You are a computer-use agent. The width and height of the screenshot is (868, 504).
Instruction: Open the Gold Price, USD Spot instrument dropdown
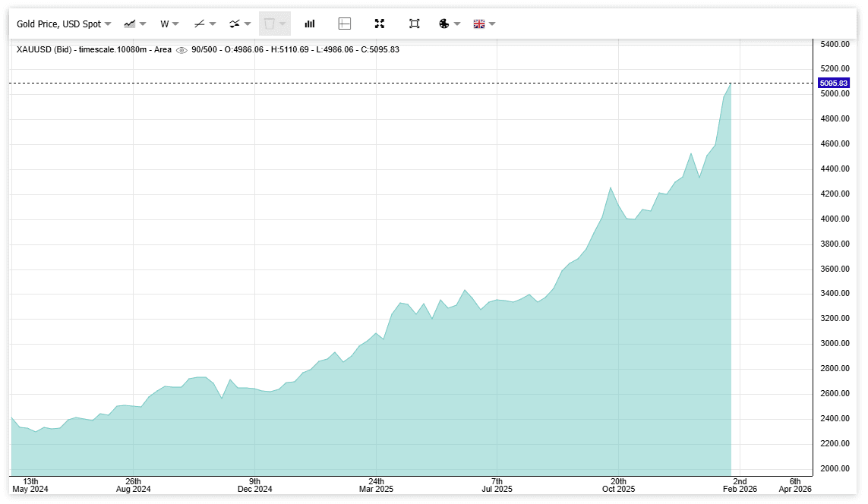pos(64,24)
